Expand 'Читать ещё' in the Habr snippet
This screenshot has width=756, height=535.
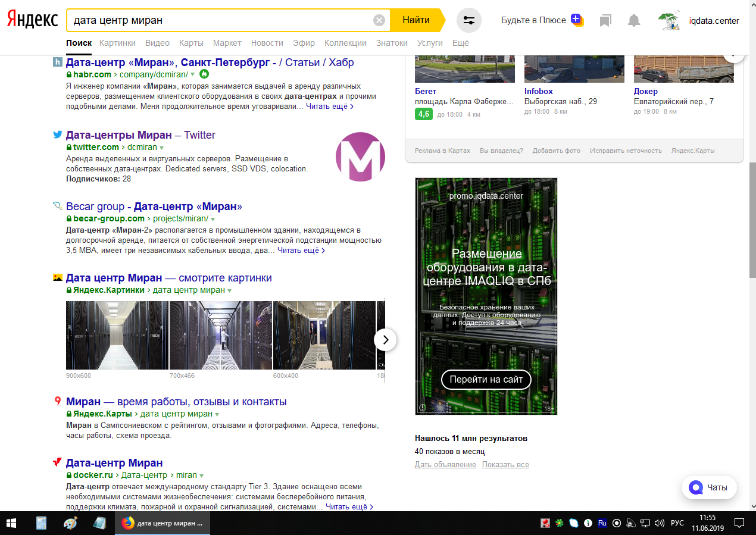[x=330, y=107]
